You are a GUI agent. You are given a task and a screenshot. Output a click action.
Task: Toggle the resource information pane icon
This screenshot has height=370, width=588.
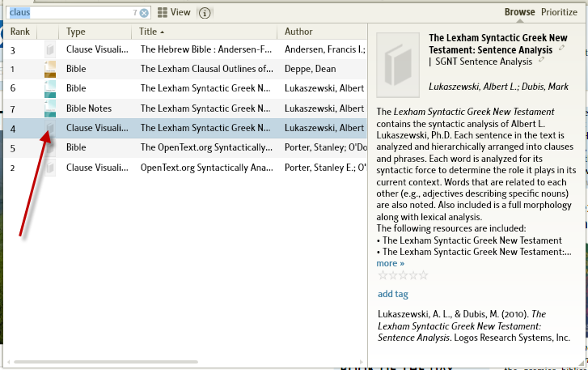pos(205,13)
